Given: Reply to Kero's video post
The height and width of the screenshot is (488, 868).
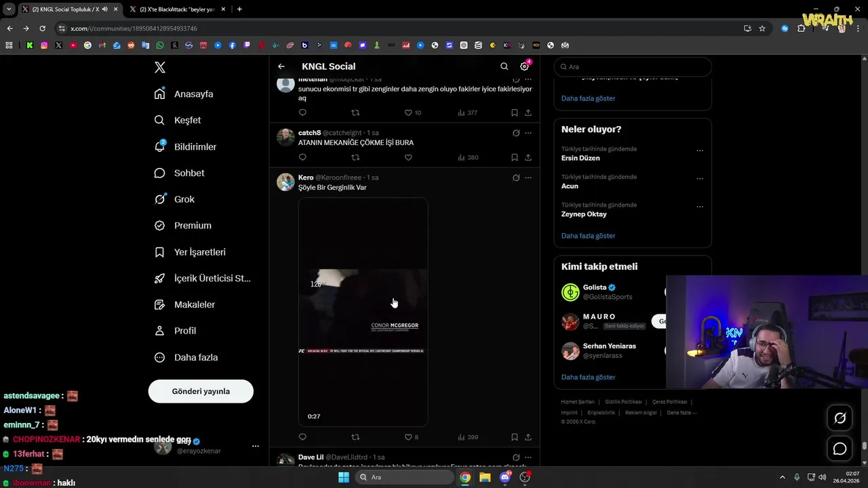Looking at the screenshot, I should pyautogui.click(x=302, y=437).
